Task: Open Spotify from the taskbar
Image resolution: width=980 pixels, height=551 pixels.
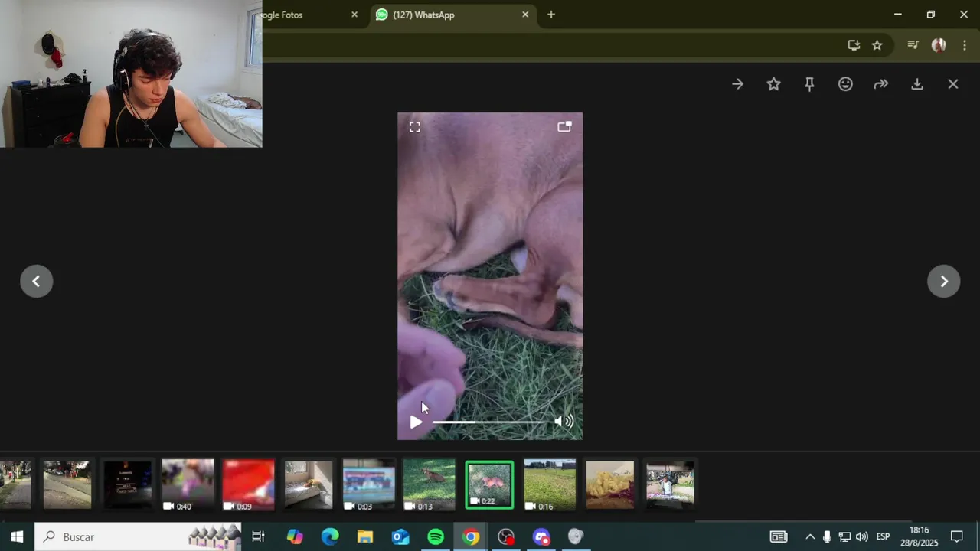Action: pos(436,537)
